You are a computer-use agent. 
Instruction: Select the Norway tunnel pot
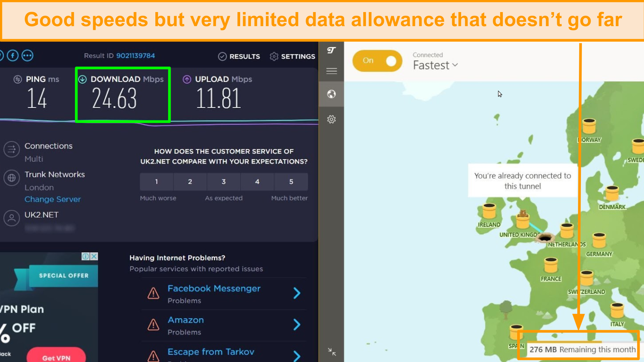coord(589,126)
